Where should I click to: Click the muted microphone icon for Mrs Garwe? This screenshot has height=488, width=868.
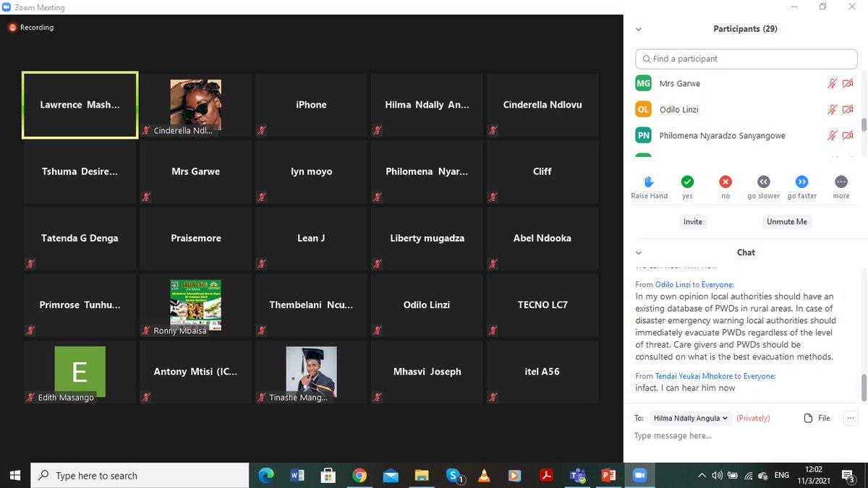tap(833, 84)
